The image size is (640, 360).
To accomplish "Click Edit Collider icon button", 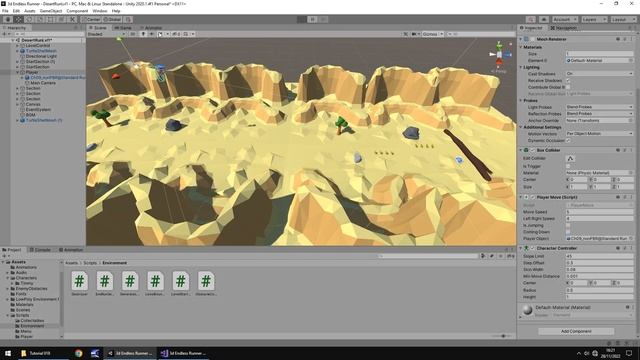I will (570, 158).
